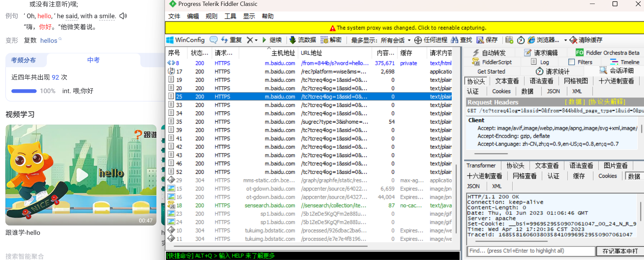Open the Fiddler Orchestra Beta tab
644x260 pixels.
coord(608,53)
